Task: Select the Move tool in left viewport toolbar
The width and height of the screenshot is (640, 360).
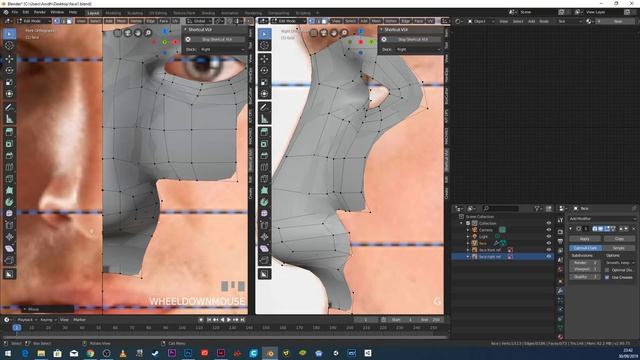Action: click(9, 59)
